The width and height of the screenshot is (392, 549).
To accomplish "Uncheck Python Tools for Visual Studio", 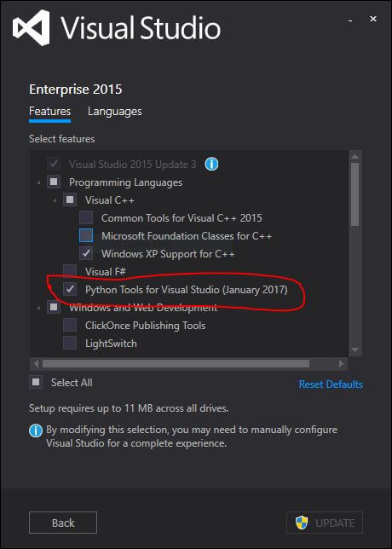I will click(x=70, y=289).
